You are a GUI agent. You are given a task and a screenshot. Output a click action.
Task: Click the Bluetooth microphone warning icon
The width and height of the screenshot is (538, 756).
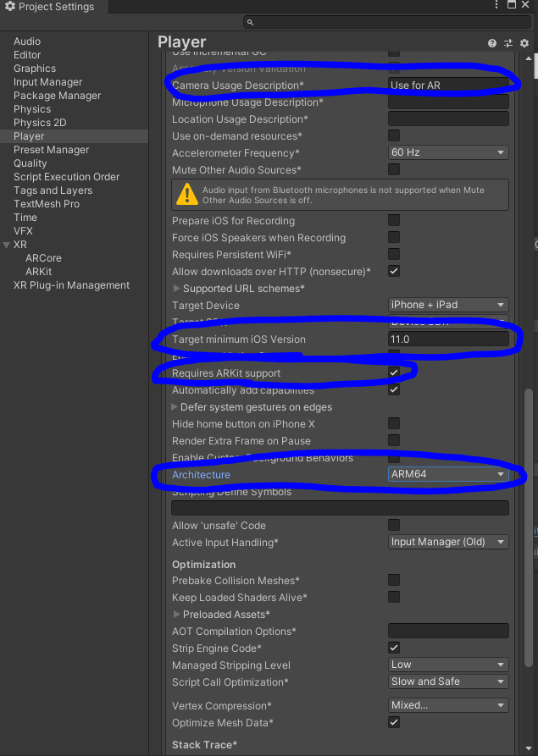(186, 195)
